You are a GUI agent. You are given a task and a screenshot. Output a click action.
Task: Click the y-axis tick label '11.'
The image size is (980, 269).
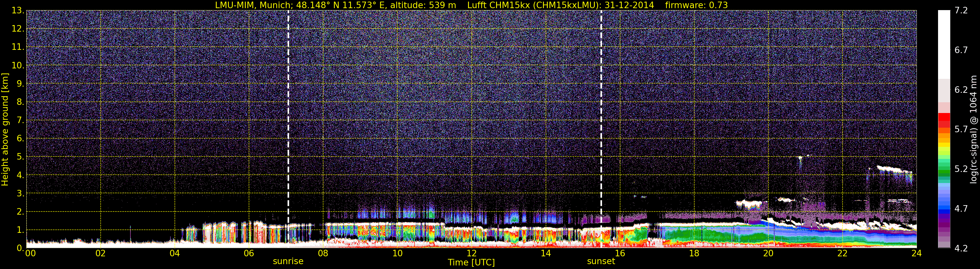coord(18,47)
